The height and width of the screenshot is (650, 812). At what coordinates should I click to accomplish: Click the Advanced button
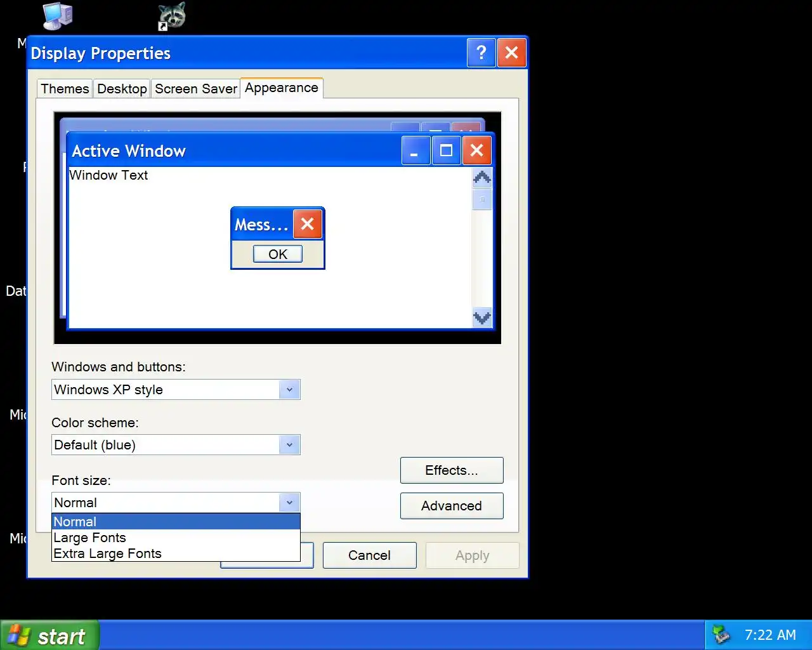pyautogui.click(x=452, y=506)
